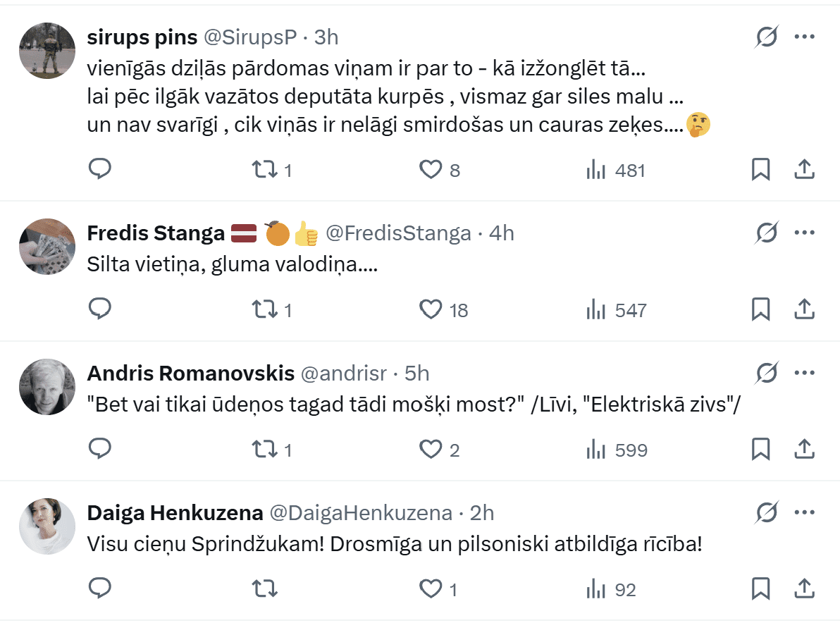Bookmark Daiga Henkuzena's tweet
This screenshot has height=623, width=840.
760,588
